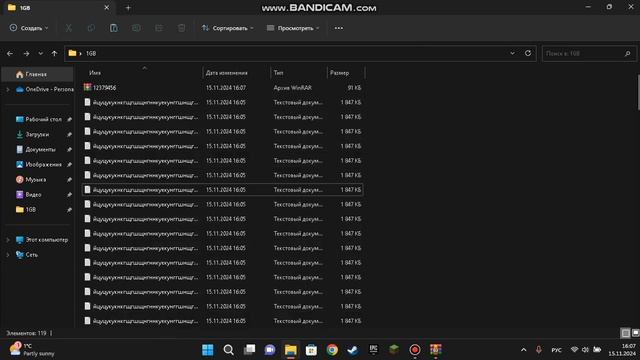The image size is (640, 360).
Task: Select the 12379456 WinRAR archive file
Action: (x=223, y=88)
